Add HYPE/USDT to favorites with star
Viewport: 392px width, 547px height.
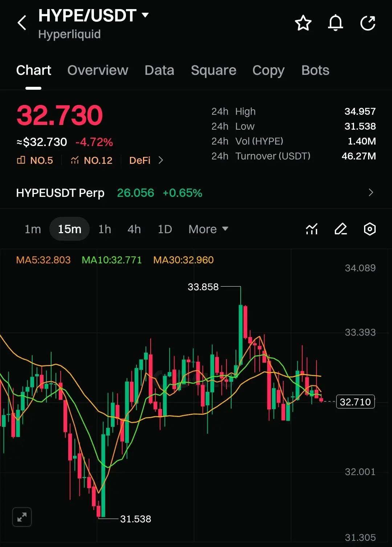pyautogui.click(x=303, y=23)
